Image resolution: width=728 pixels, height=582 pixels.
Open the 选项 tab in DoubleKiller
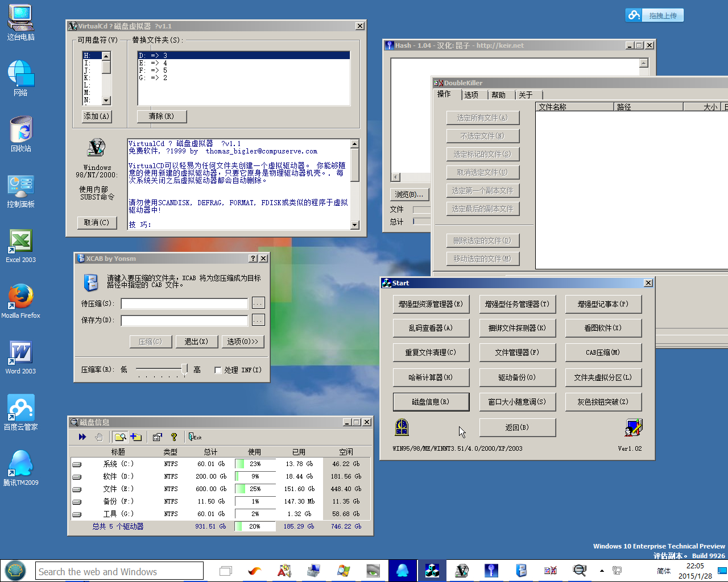coord(471,95)
